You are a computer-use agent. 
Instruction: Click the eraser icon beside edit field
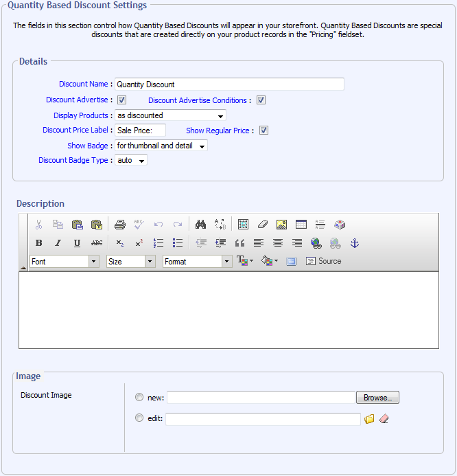point(384,419)
